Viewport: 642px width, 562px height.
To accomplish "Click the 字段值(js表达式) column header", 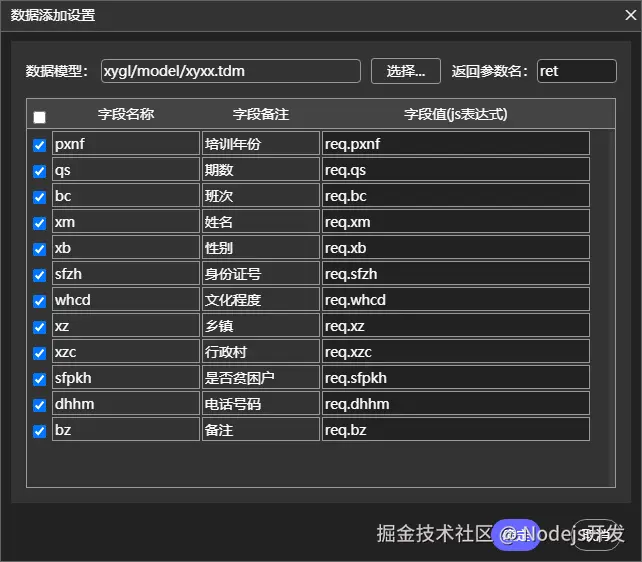I will click(456, 114).
